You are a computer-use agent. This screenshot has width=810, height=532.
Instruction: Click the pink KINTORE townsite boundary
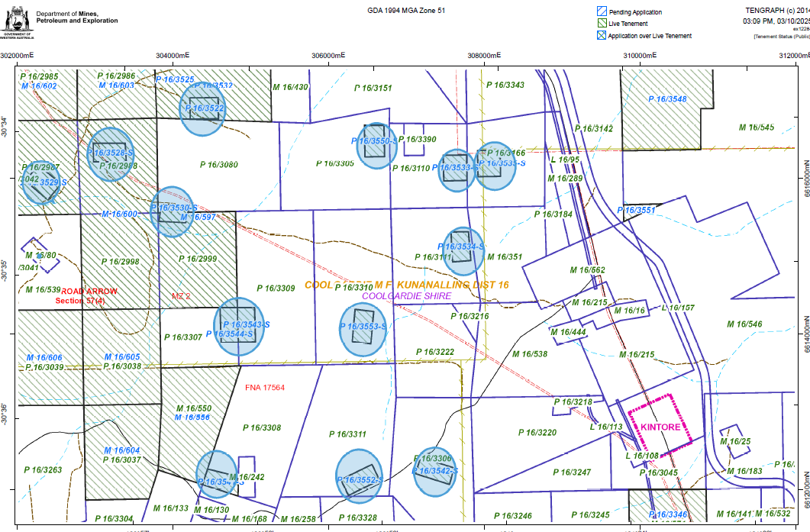point(660,425)
